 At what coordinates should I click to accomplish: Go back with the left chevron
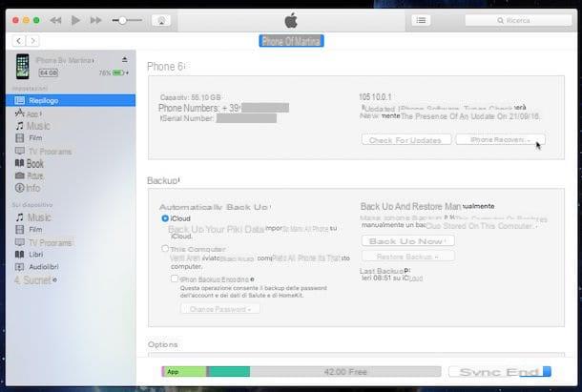tap(19, 41)
